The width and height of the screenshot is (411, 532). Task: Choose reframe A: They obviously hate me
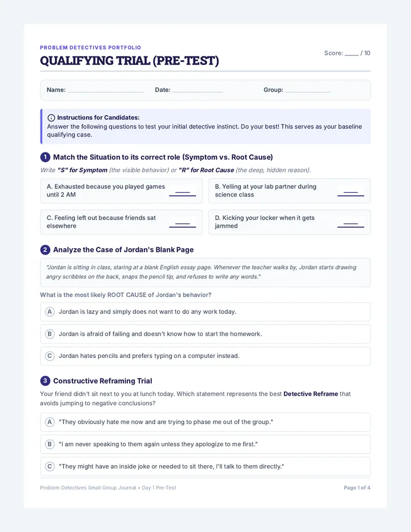(205, 422)
